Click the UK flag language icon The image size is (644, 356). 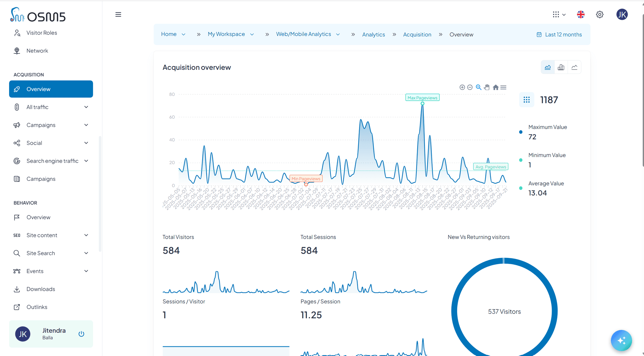click(x=580, y=14)
